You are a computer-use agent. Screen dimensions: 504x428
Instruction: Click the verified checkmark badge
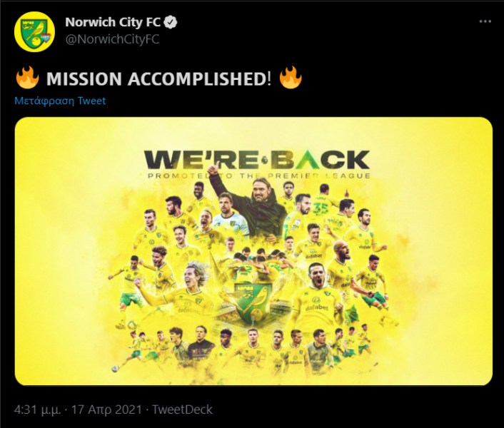(171, 22)
